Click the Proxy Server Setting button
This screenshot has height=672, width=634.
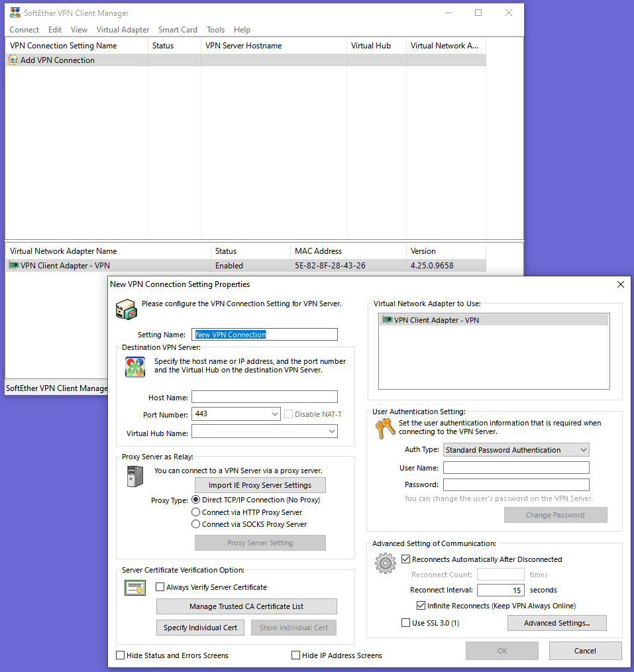(260, 543)
